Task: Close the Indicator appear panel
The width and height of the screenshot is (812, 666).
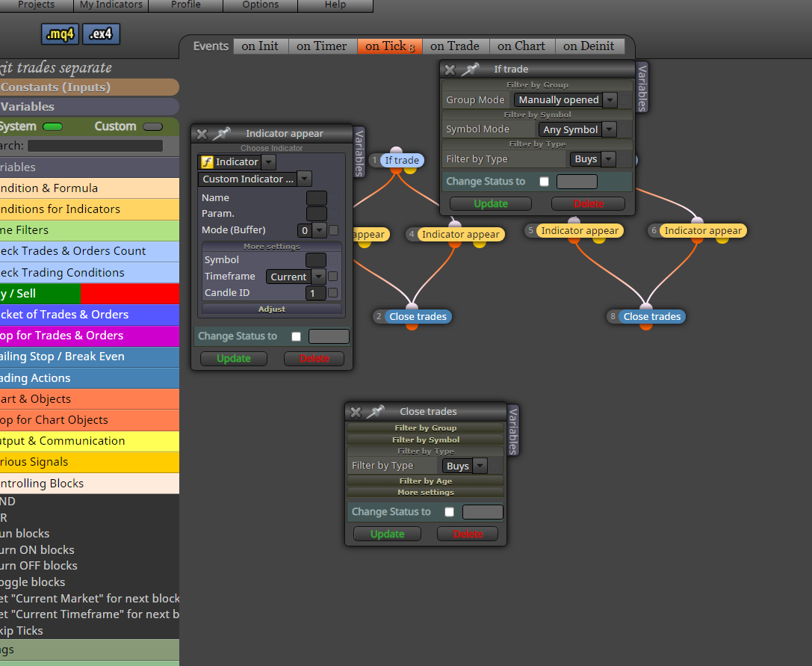Action: coord(202,135)
